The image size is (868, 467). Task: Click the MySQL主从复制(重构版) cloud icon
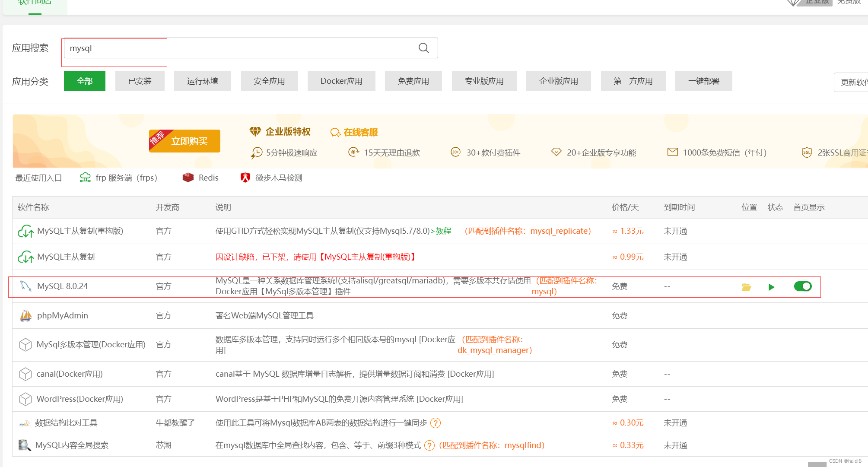pyautogui.click(x=25, y=232)
